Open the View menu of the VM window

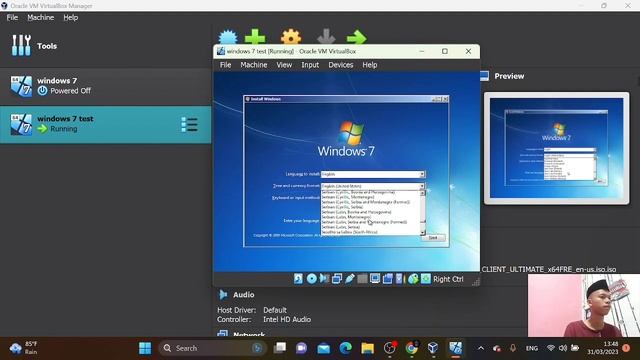[284, 65]
